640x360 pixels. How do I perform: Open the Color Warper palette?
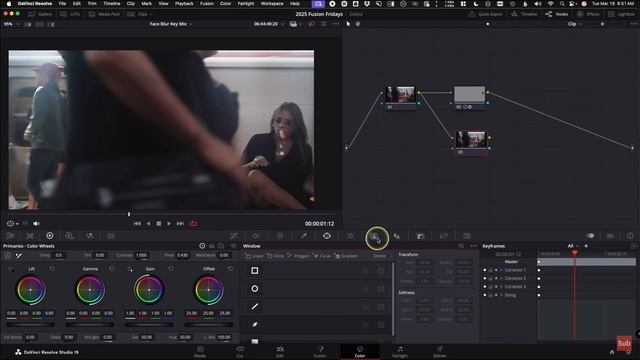(x=256, y=236)
